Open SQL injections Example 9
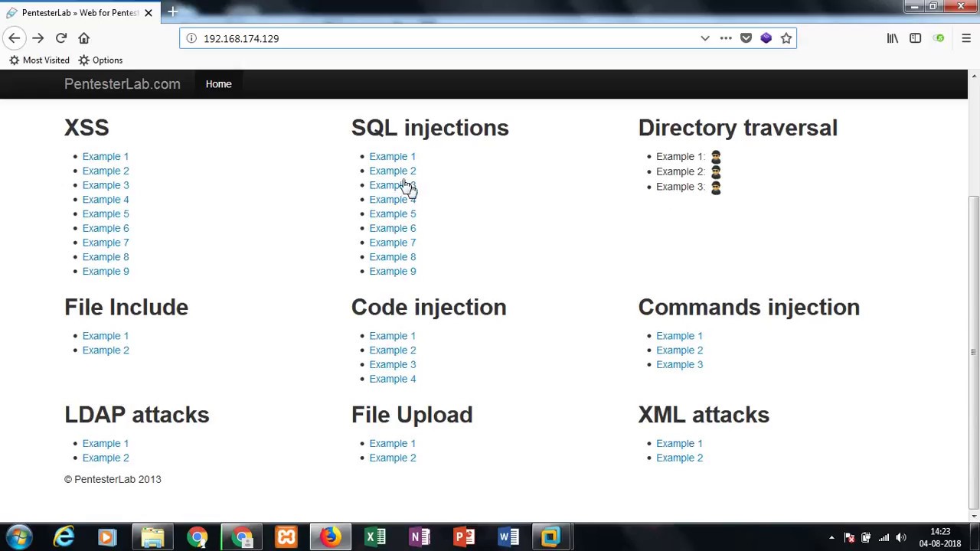 (393, 271)
